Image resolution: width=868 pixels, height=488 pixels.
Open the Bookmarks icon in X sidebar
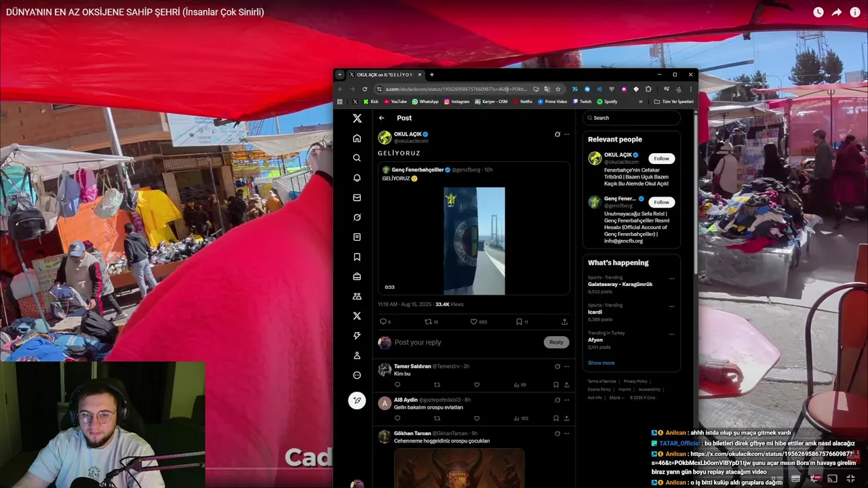357,257
